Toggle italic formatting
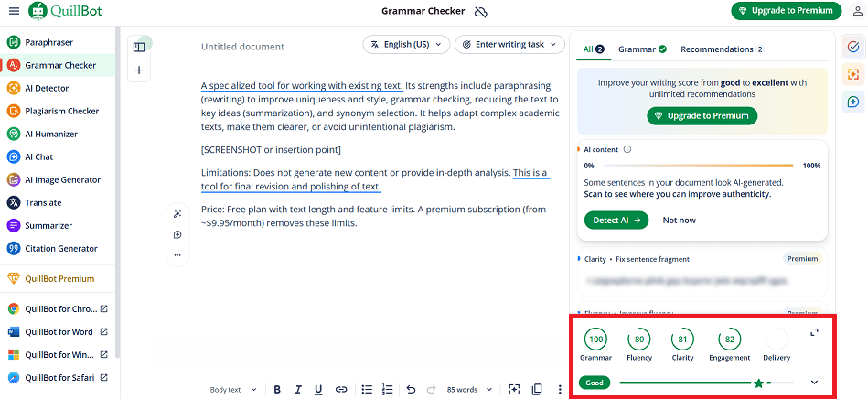The image size is (868, 399). [298, 390]
